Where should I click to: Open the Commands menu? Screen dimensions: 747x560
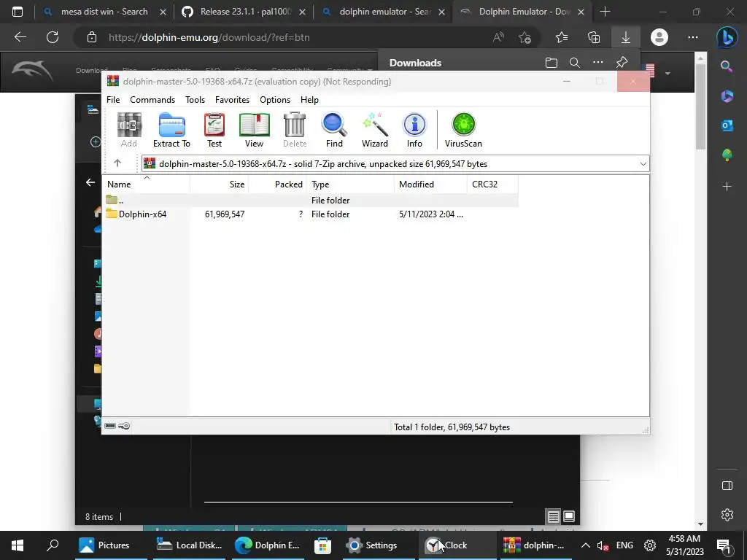pos(152,99)
